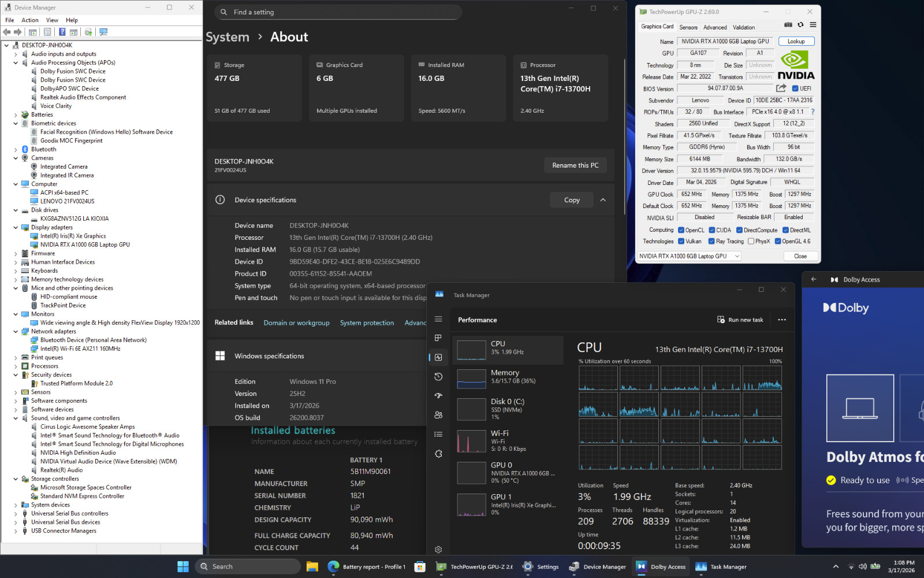Open View menu in Device Manager
The height and width of the screenshot is (578, 924).
click(x=52, y=20)
